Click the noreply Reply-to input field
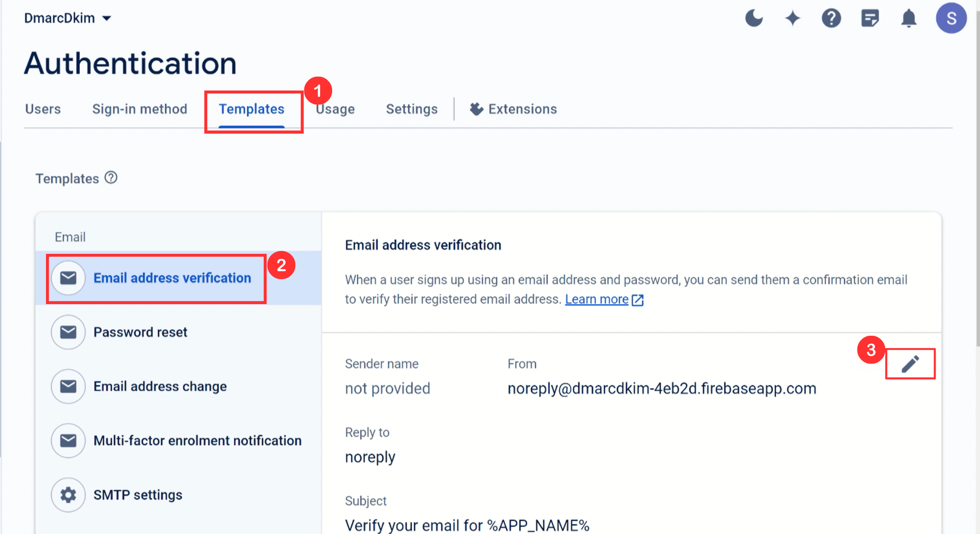Viewport: 980px width, 534px height. [x=370, y=456]
